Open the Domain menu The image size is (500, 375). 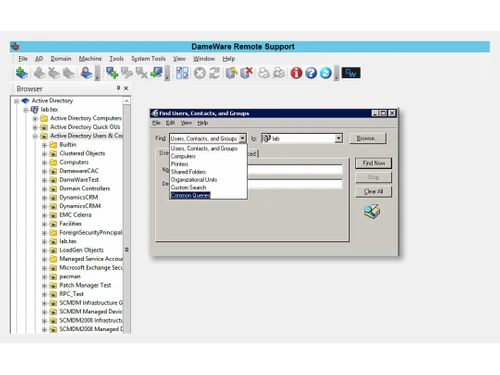[61, 59]
